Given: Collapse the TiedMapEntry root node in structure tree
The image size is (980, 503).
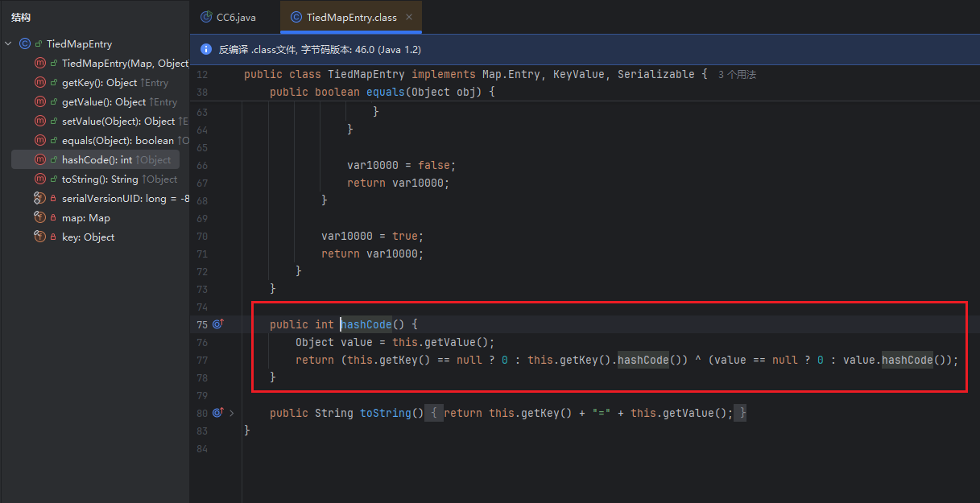Looking at the screenshot, I should 8,44.
